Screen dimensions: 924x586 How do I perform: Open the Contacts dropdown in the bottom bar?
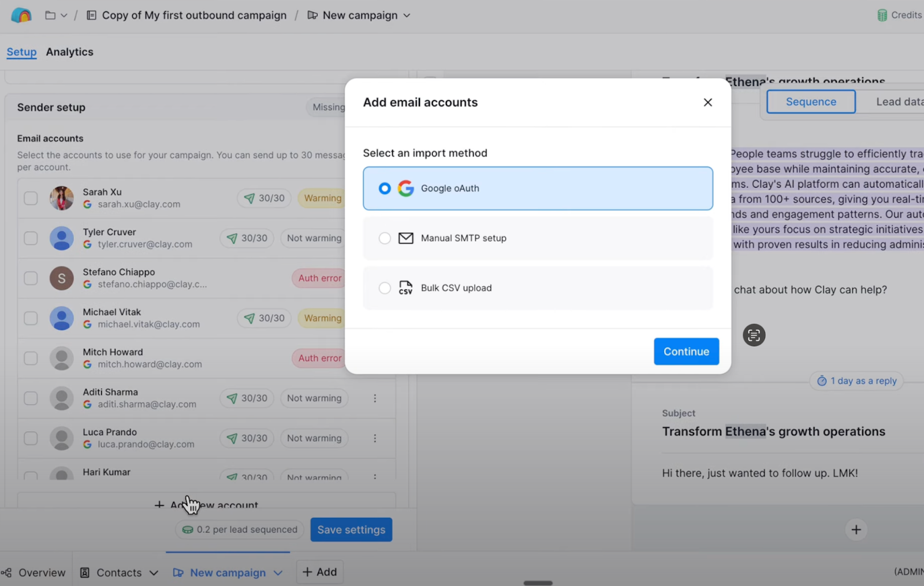click(154, 572)
